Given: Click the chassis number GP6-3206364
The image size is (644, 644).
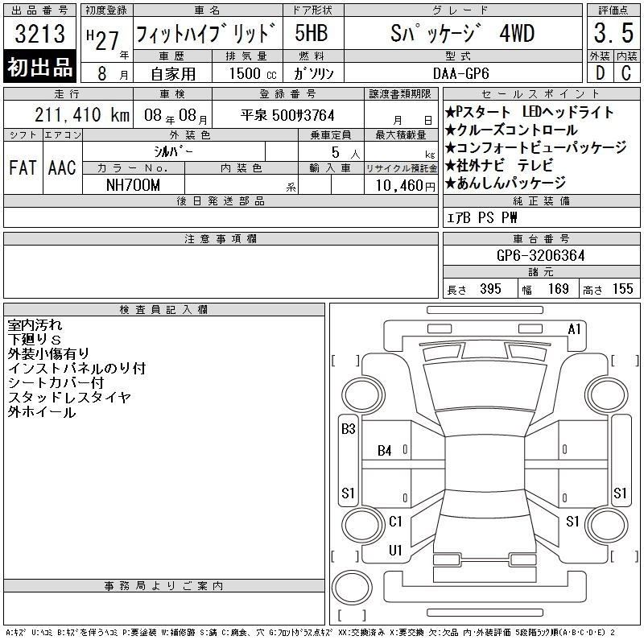Looking at the screenshot, I should [x=540, y=255].
